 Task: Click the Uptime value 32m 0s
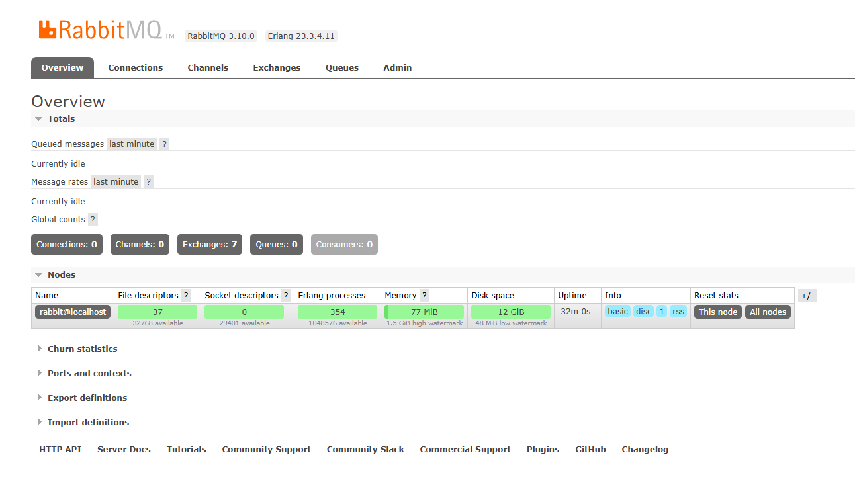(x=576, y=311)
